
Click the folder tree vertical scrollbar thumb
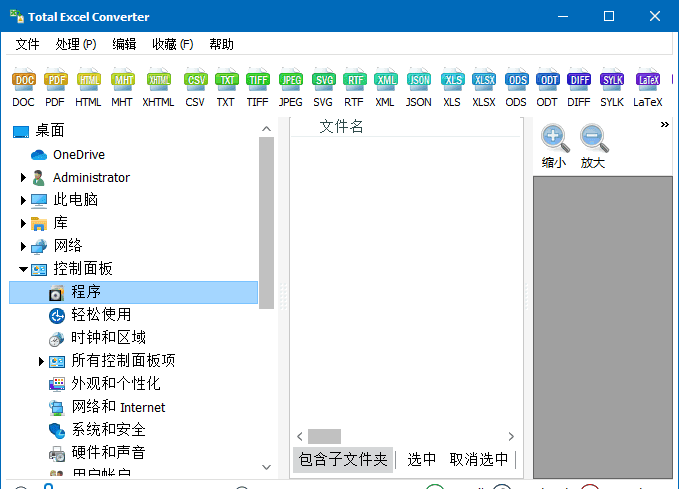coord(266,223)
